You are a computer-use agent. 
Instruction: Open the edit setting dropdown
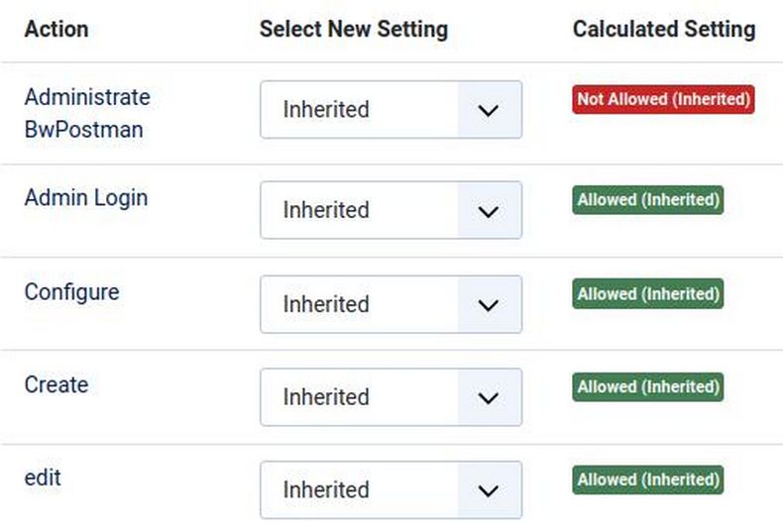pyautogui.click(x=391, y=489)
